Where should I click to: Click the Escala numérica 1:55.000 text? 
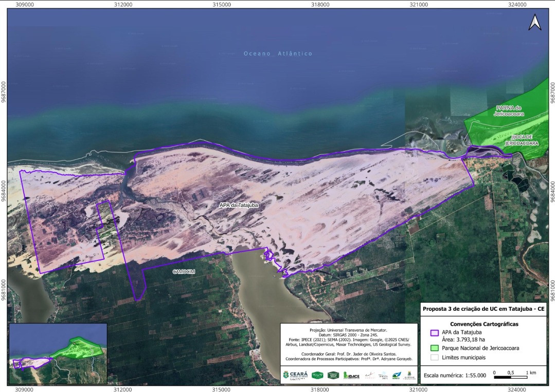point(455,375)
